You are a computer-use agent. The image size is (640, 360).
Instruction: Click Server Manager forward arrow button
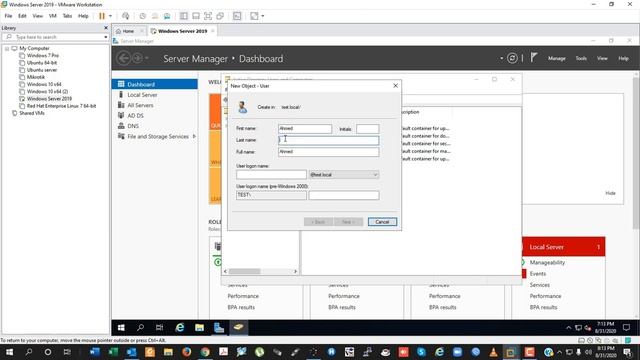click(138, 58)
